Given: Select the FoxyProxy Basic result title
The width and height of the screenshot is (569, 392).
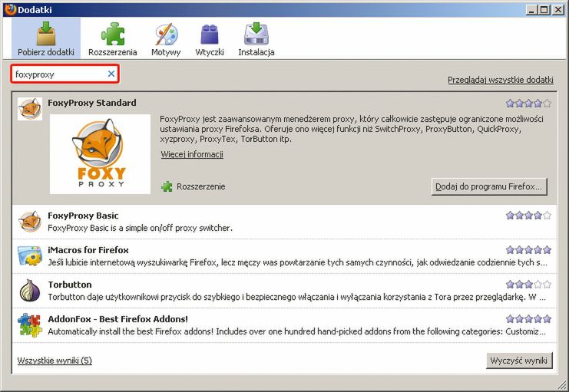Looking at the screenshot, I should [x=83, y=216].
